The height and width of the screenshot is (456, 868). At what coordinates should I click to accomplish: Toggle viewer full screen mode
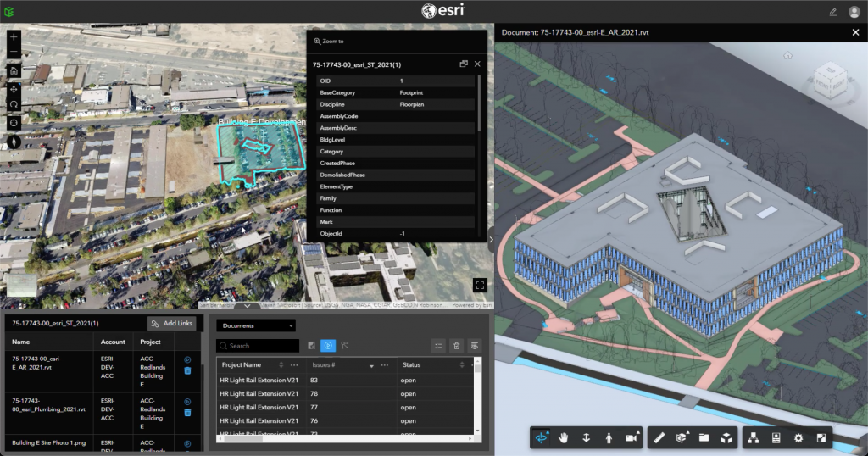[821, 437]
